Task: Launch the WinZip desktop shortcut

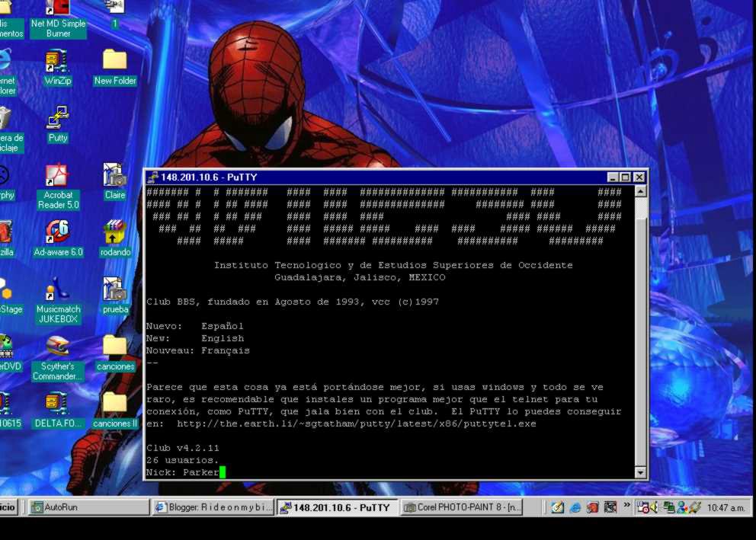Action: (57, 68)
